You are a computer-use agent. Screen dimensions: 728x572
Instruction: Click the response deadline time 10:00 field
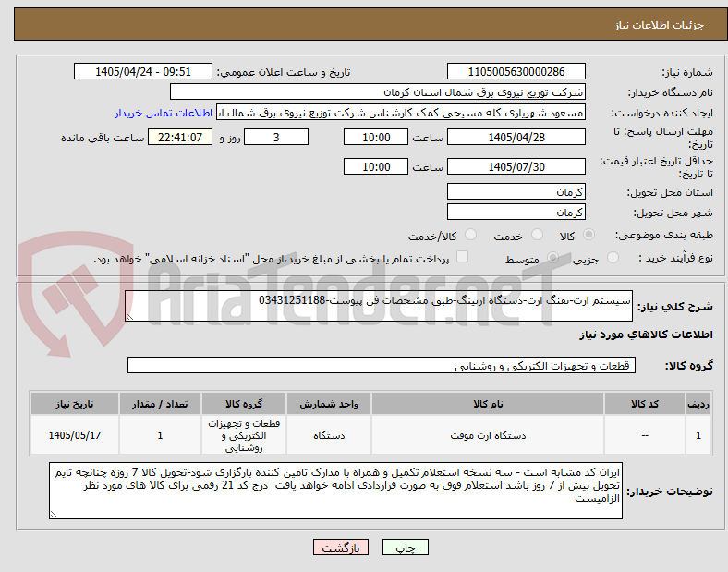pos(376,138)
